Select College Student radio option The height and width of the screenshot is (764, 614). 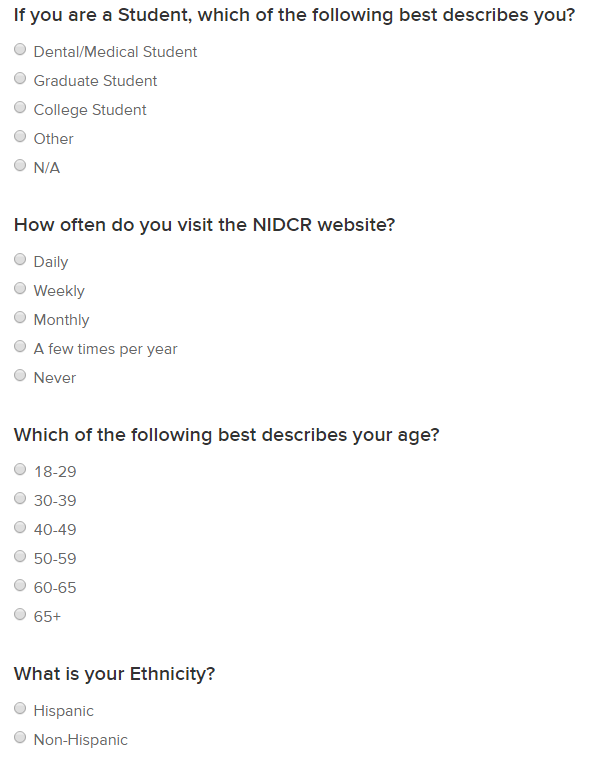coord(20,108)
